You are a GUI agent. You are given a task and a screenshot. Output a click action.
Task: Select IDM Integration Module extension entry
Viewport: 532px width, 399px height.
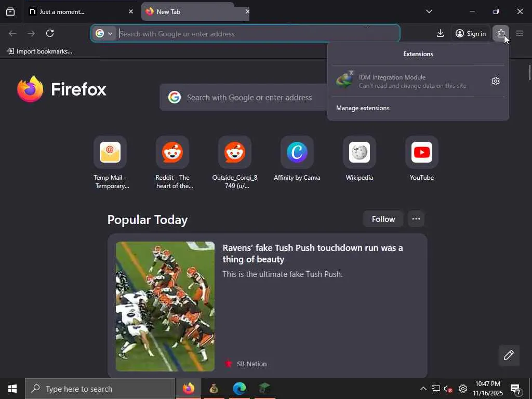(x=409, y=81)
